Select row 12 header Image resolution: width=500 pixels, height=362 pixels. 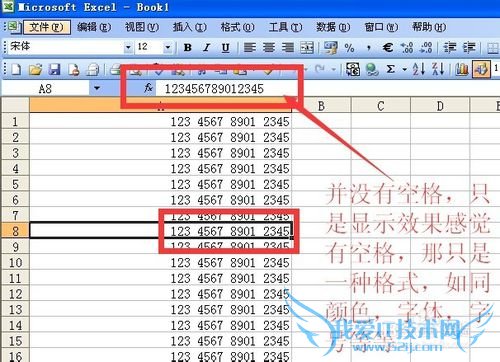(15, 294)
